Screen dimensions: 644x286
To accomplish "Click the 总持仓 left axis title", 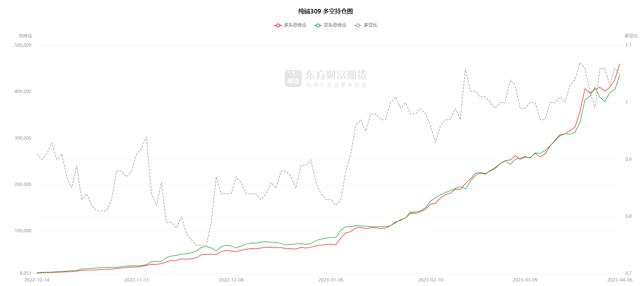I will (x=25, y=36).
